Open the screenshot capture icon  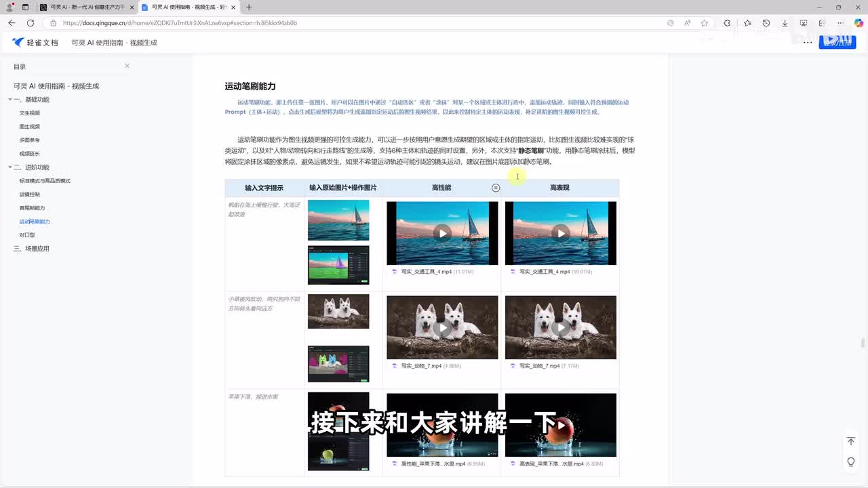pos(804,22)
